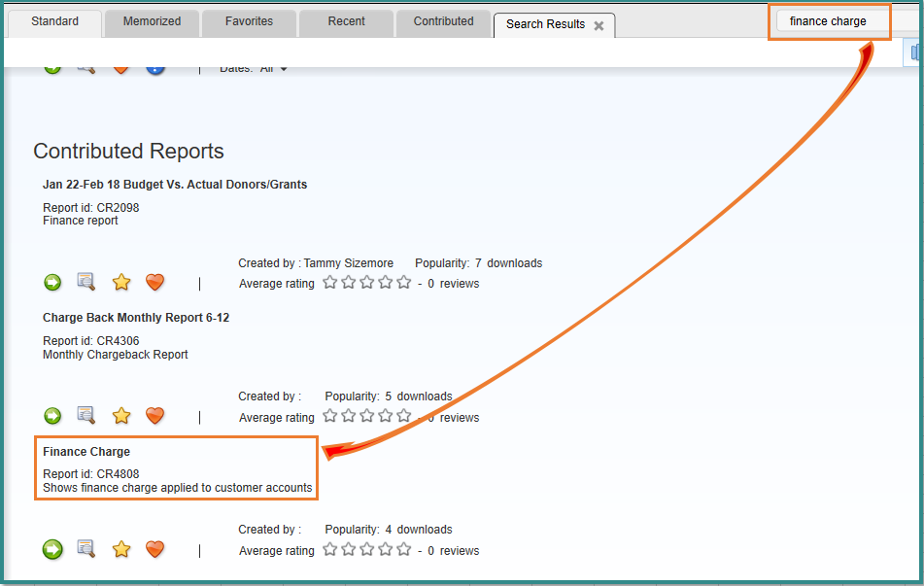This screenshot has height=586, width=924.
Task: Click 'Shows finance charge applied to customer accounts'
Action: 178,488
